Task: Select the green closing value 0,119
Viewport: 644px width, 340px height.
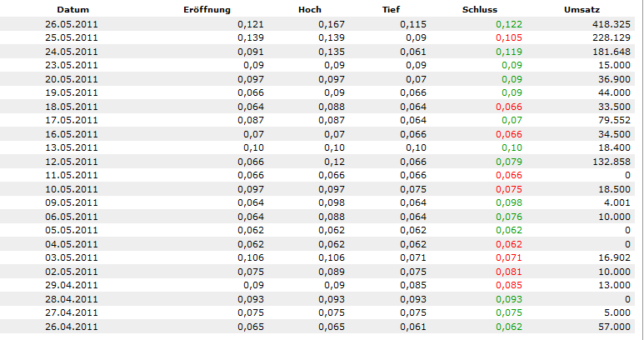Action: pos(508,52)
